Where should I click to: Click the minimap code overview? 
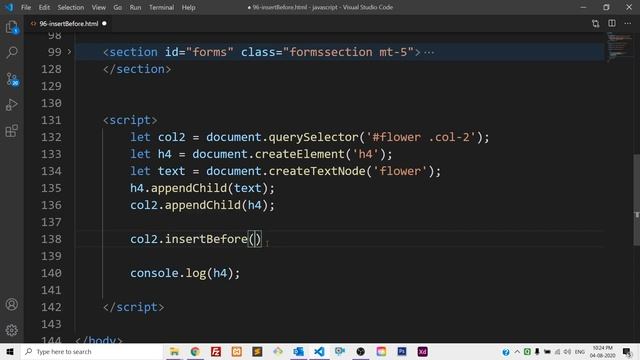tap(619, 47)
